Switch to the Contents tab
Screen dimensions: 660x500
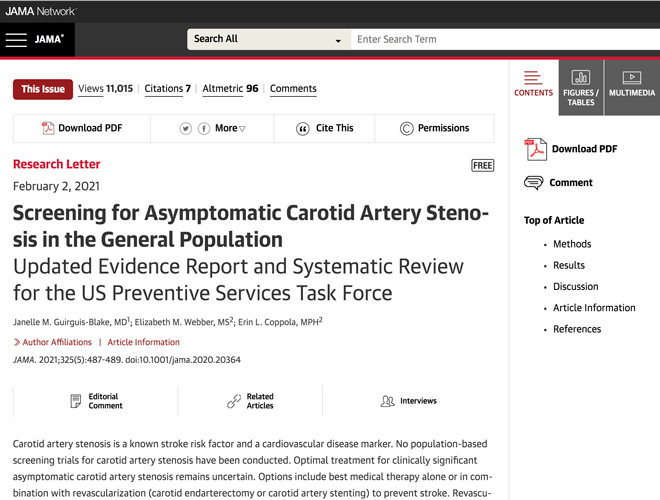tap(533, 88)
